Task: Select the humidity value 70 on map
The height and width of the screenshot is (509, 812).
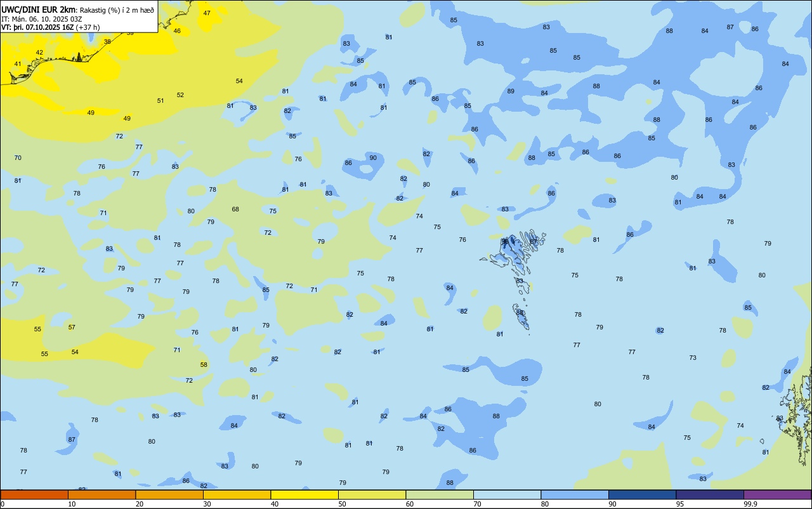Action: point(18,158)
